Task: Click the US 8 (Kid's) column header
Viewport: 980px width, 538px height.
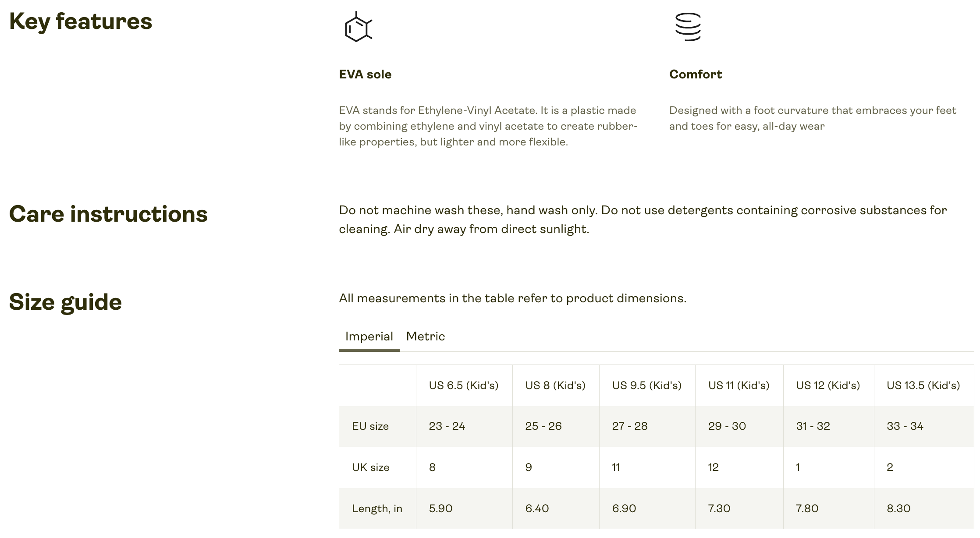Action: (x=555, y=386)
